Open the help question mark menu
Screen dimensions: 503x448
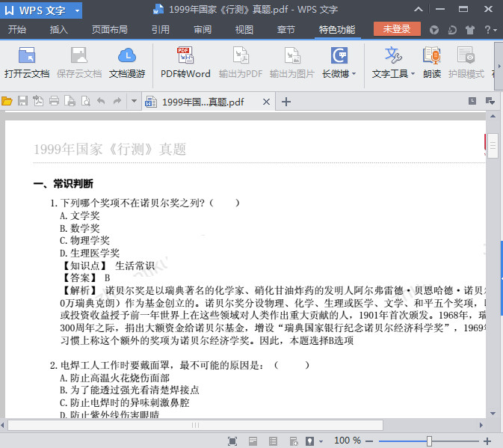tap(490, 30)
